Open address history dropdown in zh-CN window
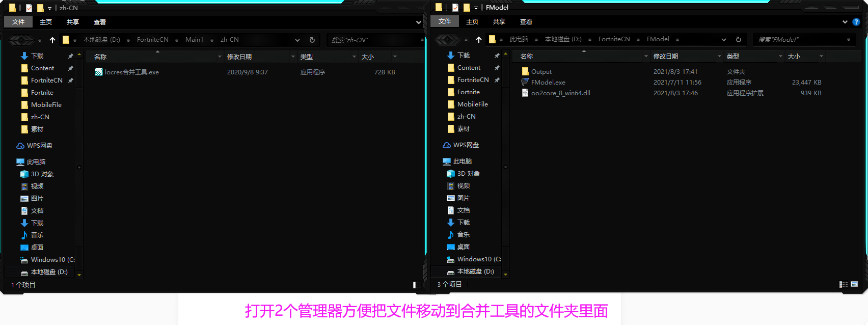This screenshot has height=325, width=868. coord(297,40)
